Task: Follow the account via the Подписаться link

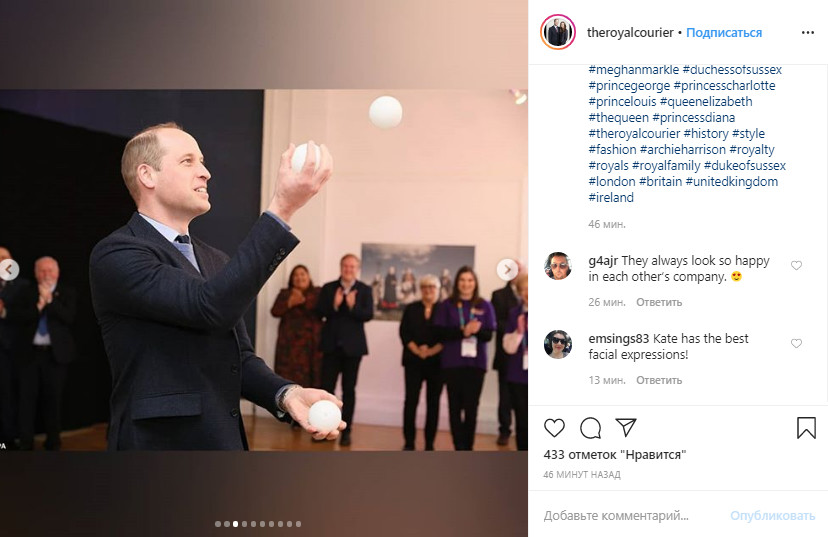Action: 723,33
